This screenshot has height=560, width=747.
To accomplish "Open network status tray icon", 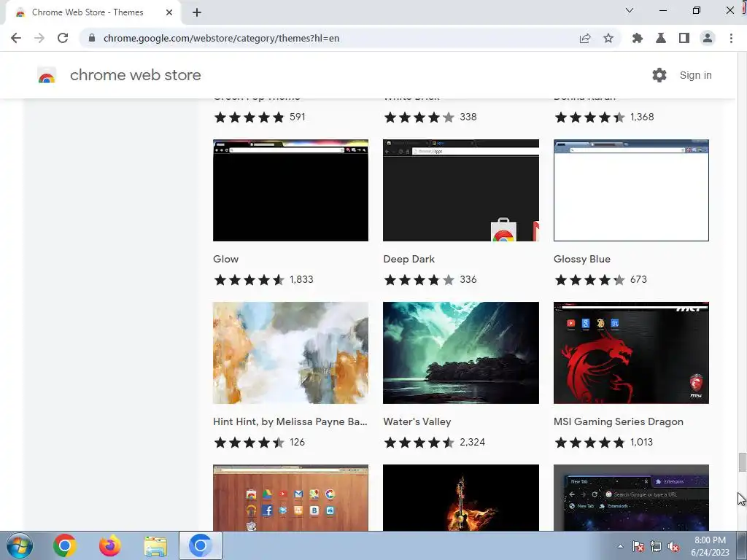I will tap(656, 547).
